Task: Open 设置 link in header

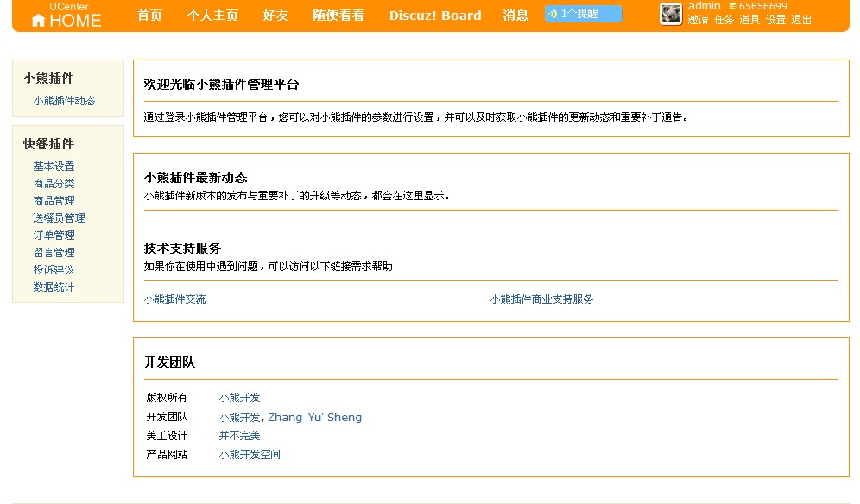Action: (x=775, y=20)
